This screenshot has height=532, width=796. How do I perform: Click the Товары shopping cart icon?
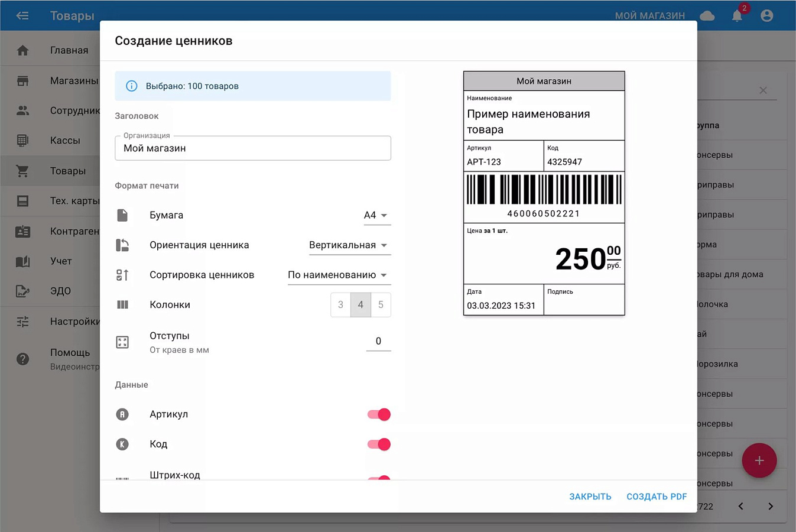22,171
